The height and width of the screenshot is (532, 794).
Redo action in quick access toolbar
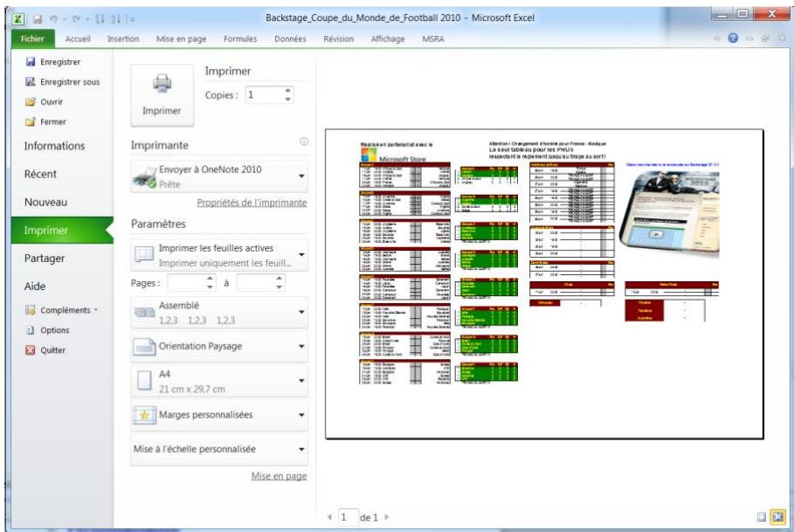pos(76,19)
